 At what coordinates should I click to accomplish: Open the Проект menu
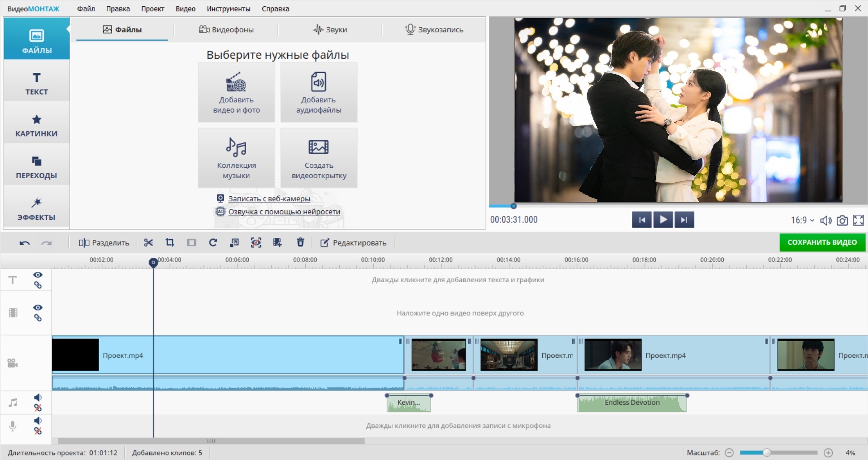pos(152,9)
